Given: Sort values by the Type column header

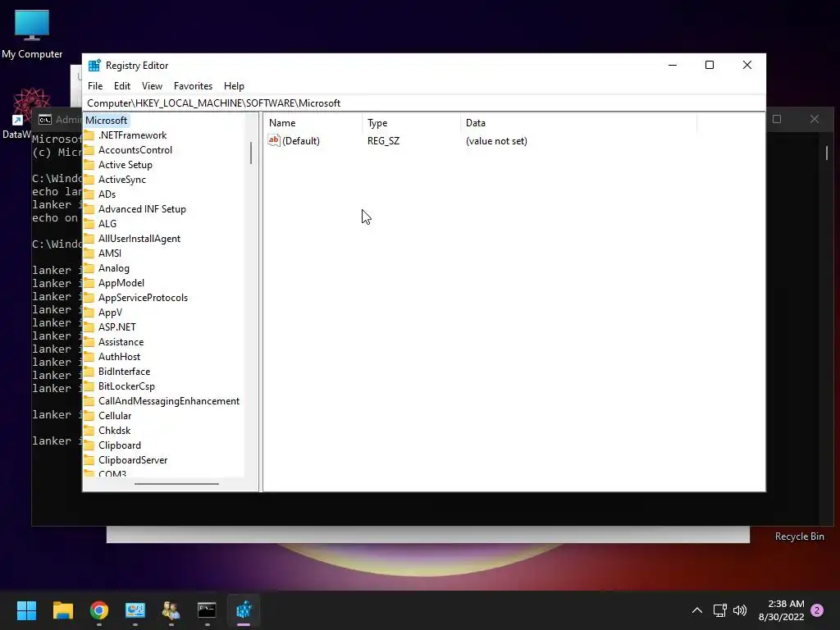Looking at the screenshot, I should (411, 123).
